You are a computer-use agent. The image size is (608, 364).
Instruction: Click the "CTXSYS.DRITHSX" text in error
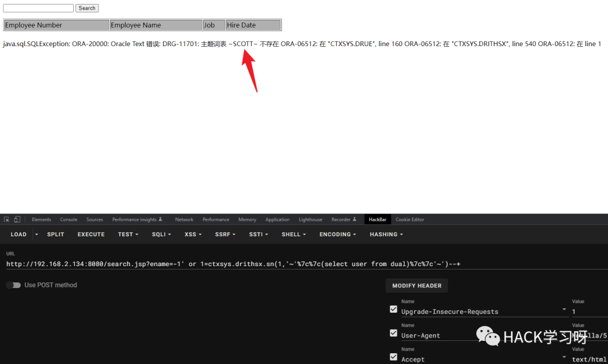coord(480,44)
